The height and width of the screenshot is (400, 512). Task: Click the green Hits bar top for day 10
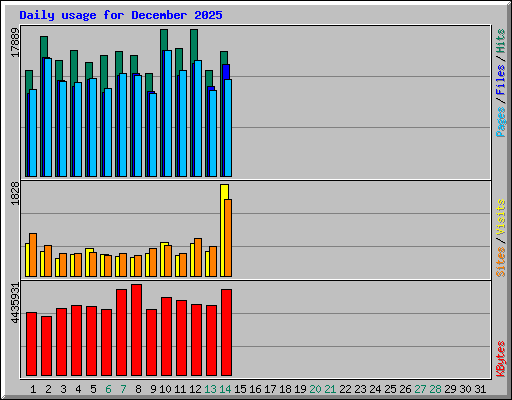164,40
